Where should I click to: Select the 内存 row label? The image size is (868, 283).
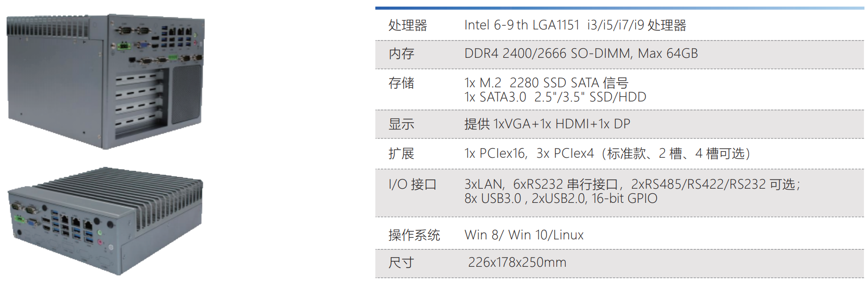click(401, 54)
